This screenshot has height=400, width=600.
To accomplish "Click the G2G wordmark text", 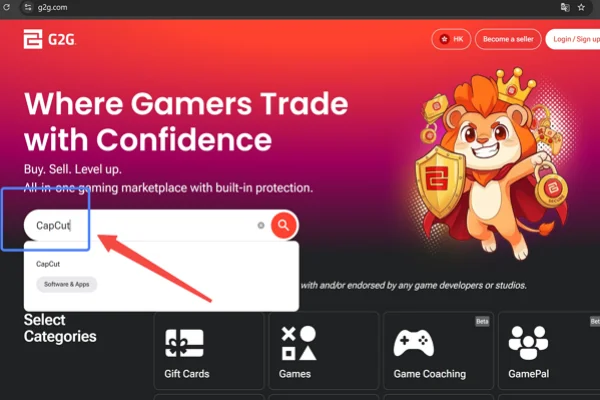I will 62,39.
